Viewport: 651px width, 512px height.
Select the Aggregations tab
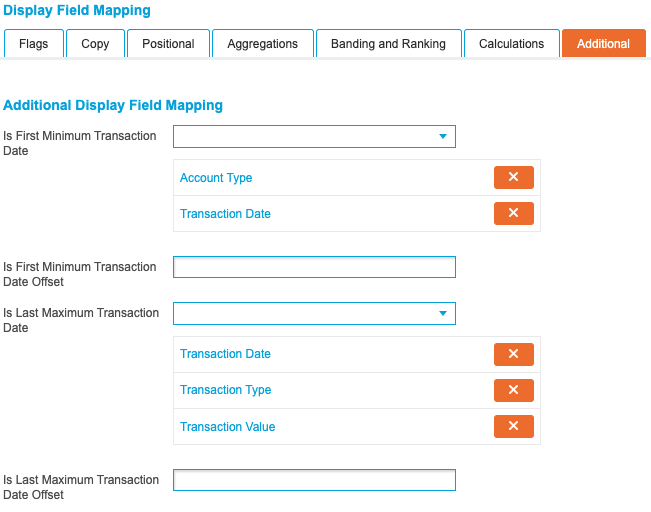[262, 43]
